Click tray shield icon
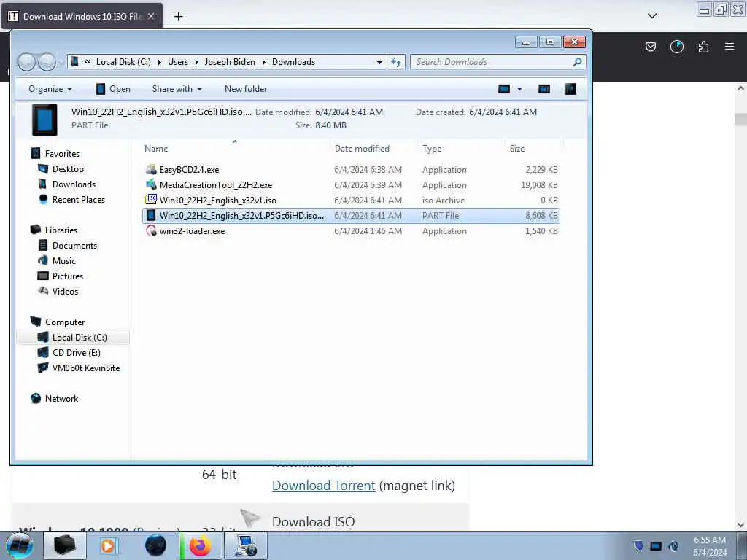This screenshot has height=560, width=747. (x=638, y=546)
